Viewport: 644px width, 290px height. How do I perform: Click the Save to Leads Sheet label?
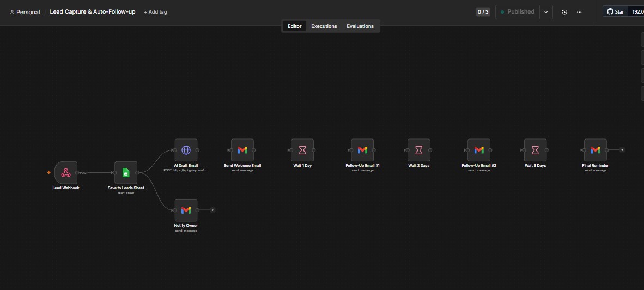pyautogui.click(x=126, y=188)
